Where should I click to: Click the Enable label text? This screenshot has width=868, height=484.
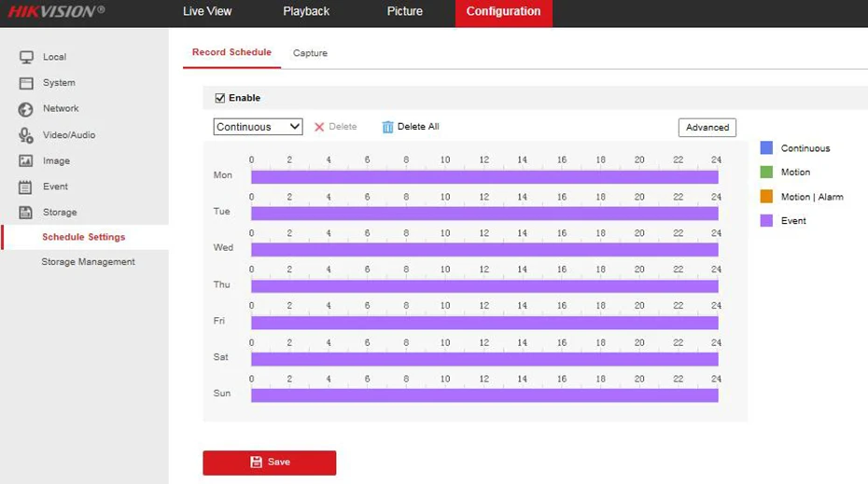pos(245,98)
